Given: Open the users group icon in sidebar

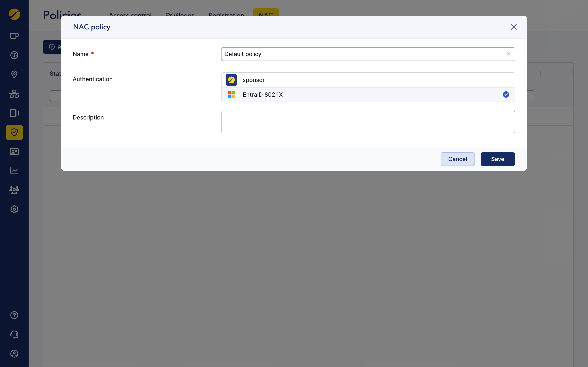Looking at the screenshot, I should tap(14, 190).
